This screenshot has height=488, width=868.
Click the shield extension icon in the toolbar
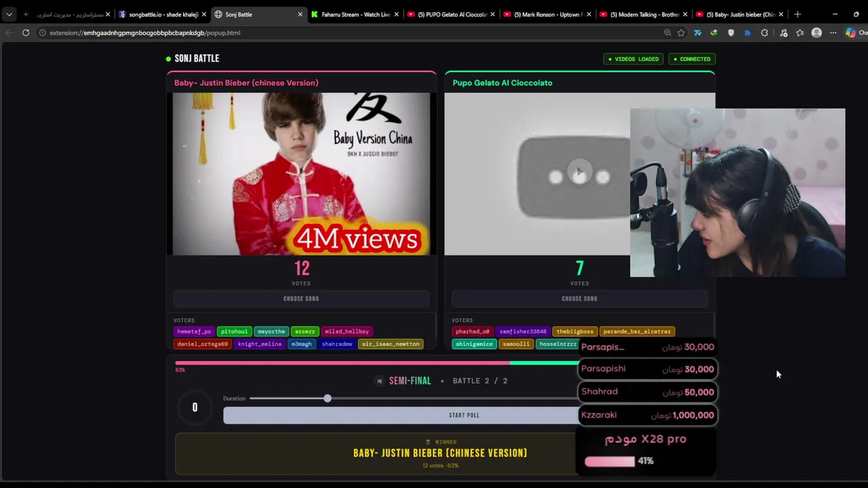click(730, 33)
